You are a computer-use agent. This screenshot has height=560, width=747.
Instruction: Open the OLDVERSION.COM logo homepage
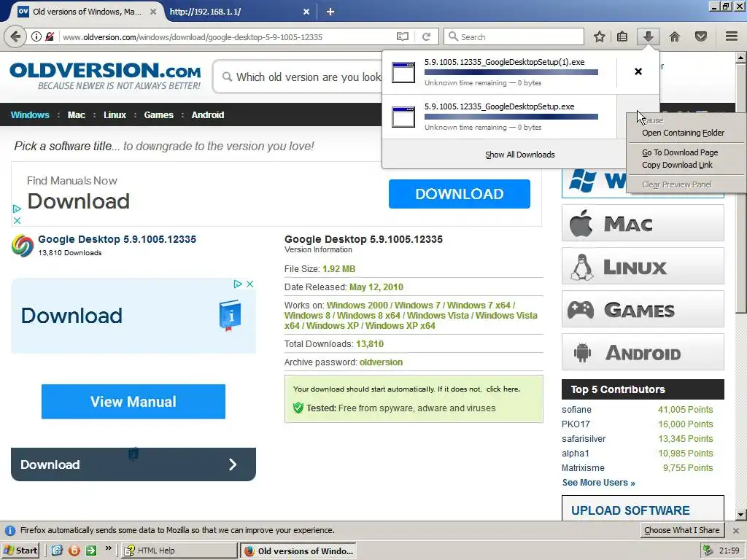tap(105, 76)
